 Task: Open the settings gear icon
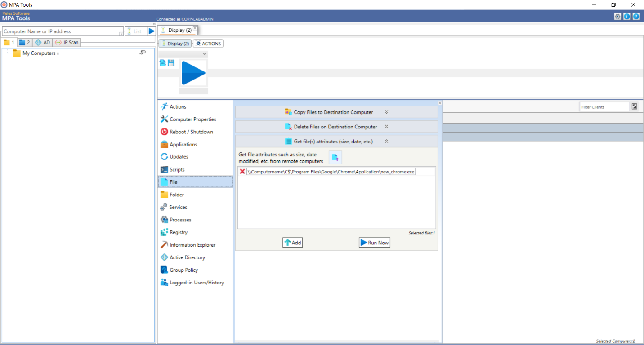point(617,16)
